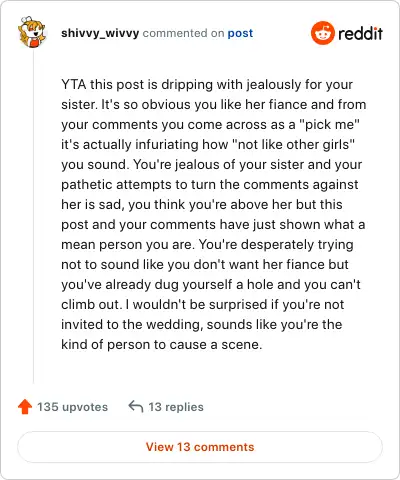Viewport: 400px width, 480px height.
Task: Click the shivvy_wivvy Snoo avatar
Action: [x=32, y=32]
